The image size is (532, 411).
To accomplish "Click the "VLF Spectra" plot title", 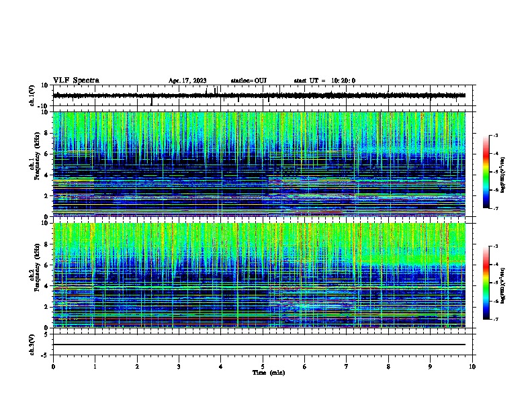I will coord(76,81).
